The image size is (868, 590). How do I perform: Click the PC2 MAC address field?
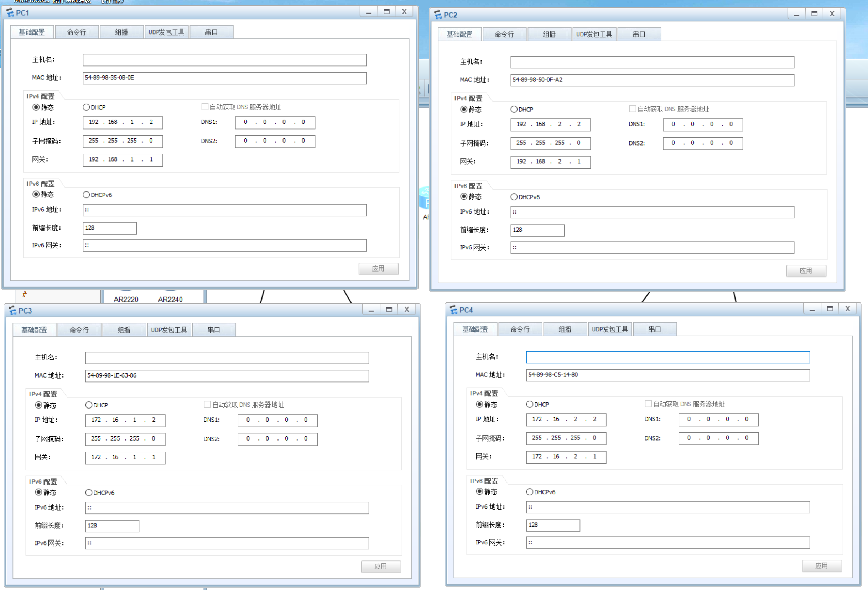[652, 80]
